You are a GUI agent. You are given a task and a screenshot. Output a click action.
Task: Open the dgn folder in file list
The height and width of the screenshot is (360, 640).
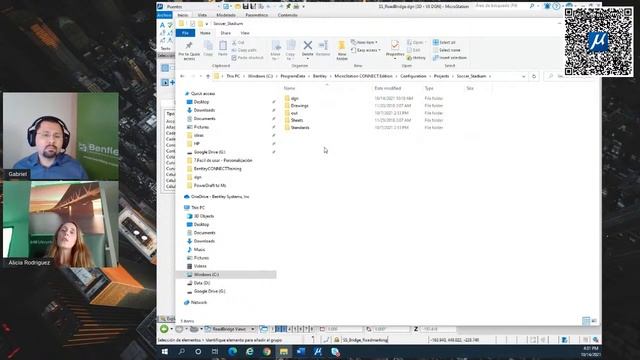295,98
